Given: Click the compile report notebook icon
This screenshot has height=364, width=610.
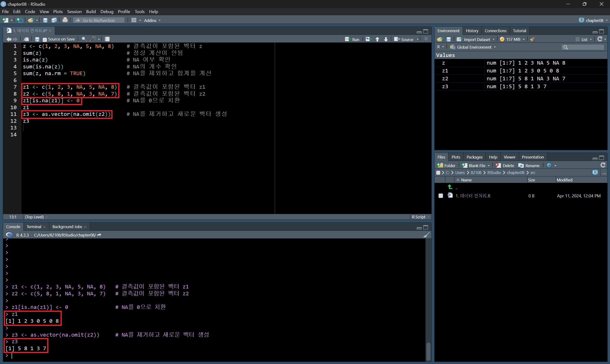Looking at the screenshot, I should pyautogui.click(x=107, y=39).
